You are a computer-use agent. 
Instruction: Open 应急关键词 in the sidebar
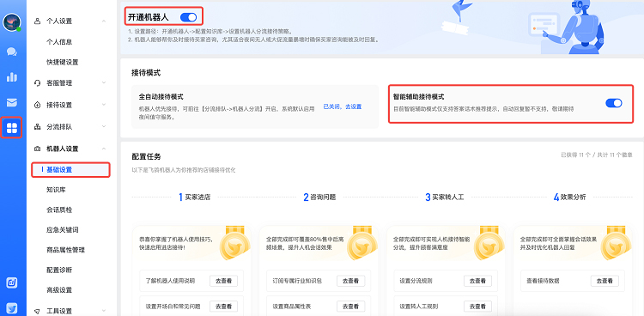[x=63, y=230]
